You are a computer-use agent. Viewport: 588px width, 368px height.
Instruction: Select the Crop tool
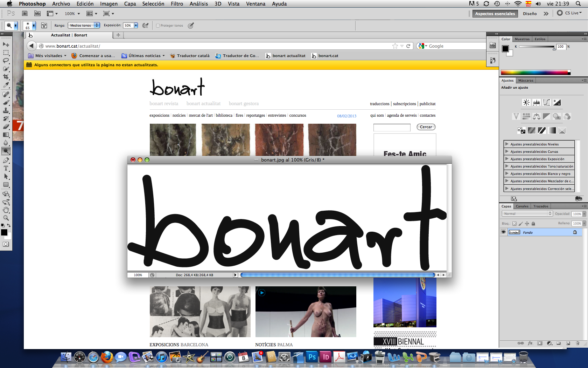pos(6,77)
